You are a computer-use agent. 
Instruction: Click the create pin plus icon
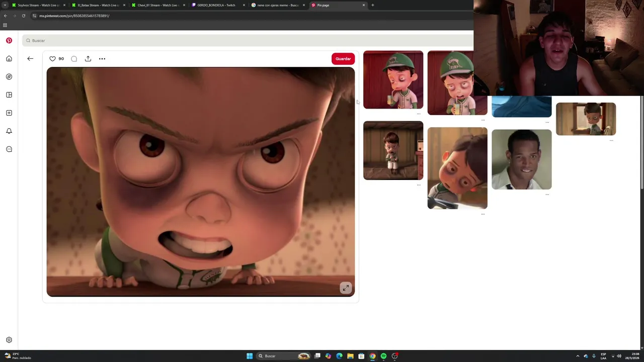click(9, 113)
